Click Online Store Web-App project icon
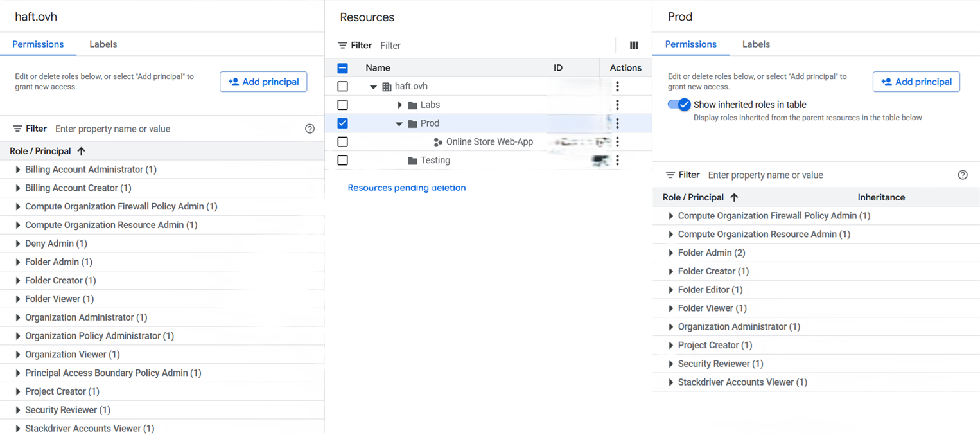This screenshot has width=980, height=435. click(438, 142)
